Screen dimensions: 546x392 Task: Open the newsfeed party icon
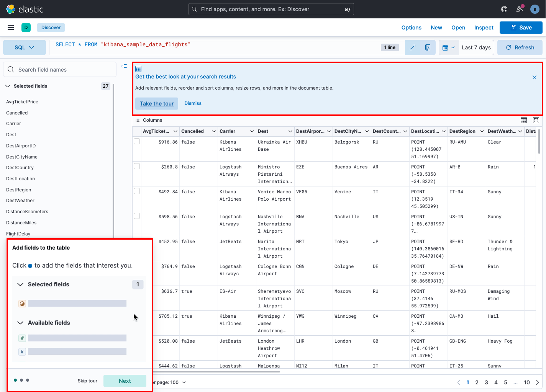tap(520, 9)
